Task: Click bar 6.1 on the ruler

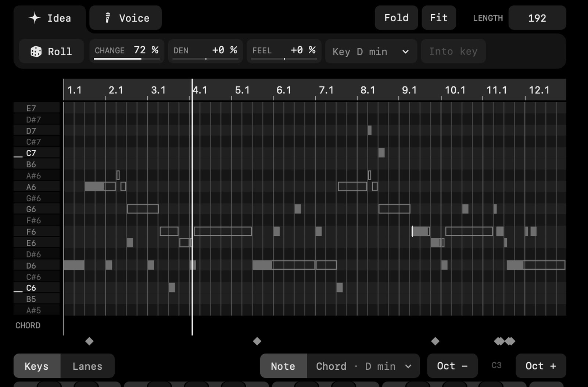Action: coord(284,90)
